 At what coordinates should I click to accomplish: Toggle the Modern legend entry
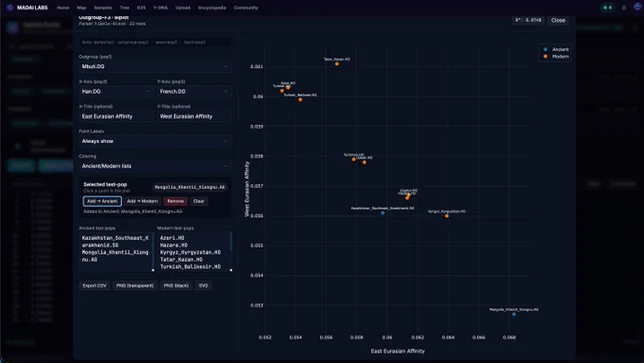coord(556,56)
